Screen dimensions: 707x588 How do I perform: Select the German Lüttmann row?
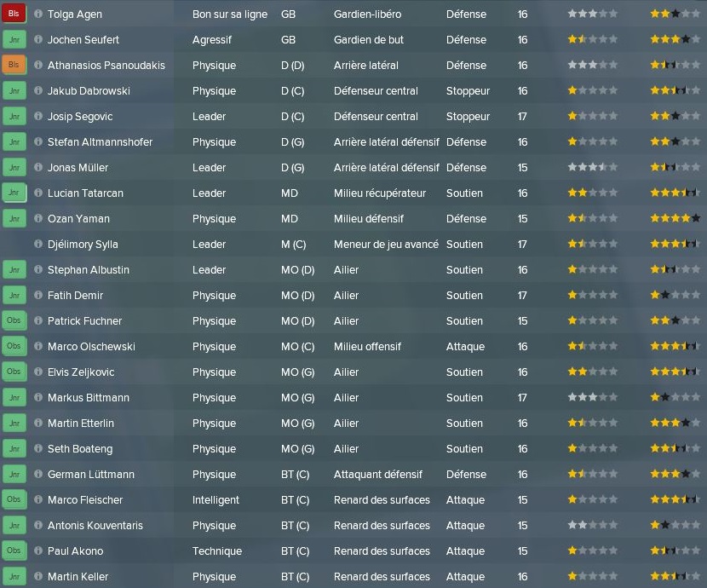pos(353,475)
